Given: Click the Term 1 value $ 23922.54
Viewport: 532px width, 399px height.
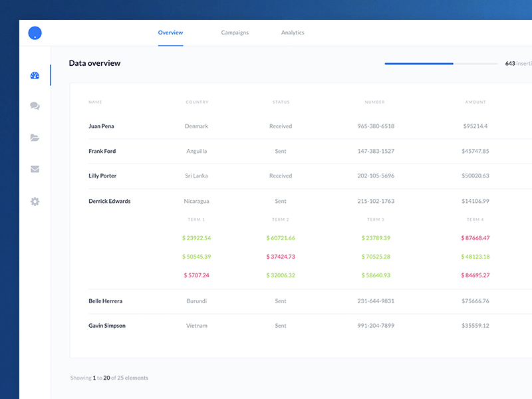Looking at the screenshot, I should [x=196, y=238].
